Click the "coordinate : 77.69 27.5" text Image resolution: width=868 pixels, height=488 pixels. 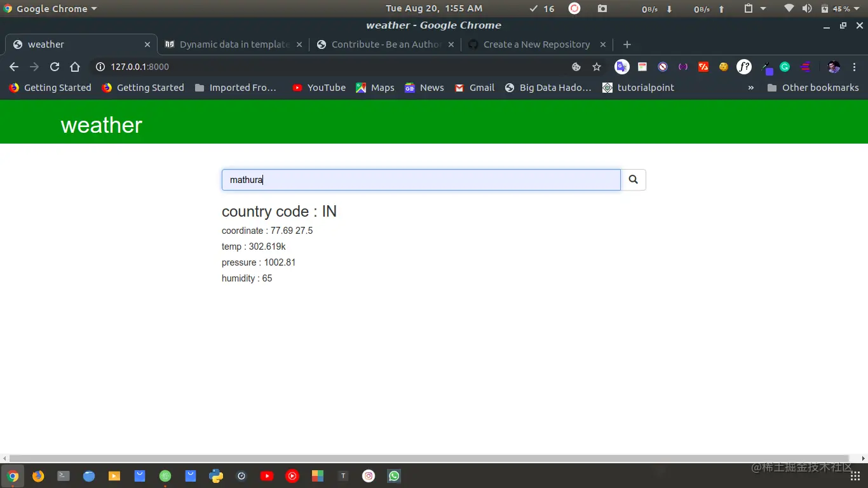tap(267, 231)
